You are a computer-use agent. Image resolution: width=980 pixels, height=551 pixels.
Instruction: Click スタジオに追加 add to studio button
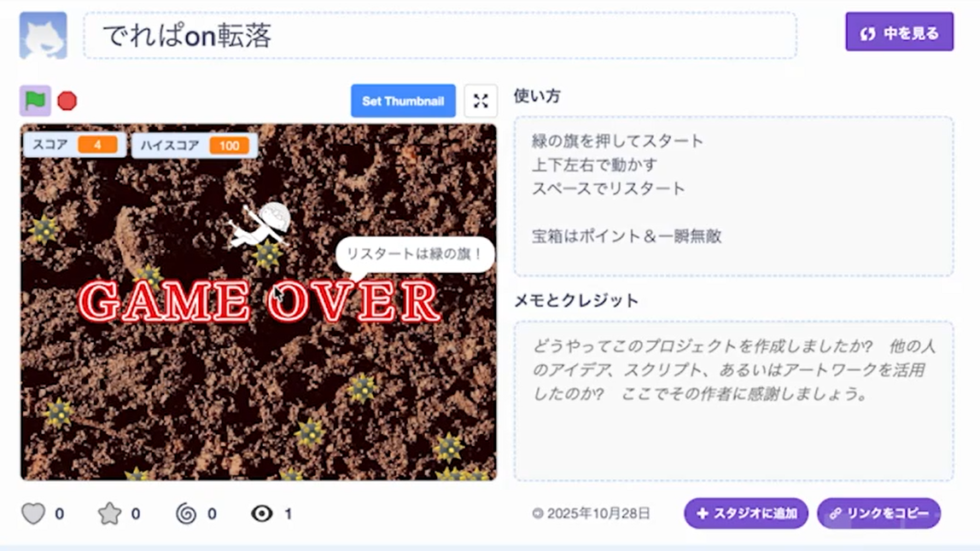coord(745,513)
